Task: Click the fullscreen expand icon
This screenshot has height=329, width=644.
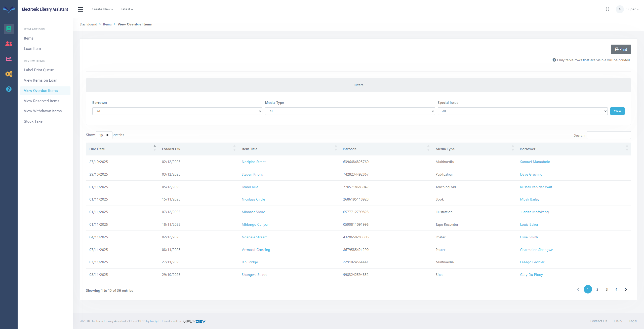Action: (x=608, y=9)
